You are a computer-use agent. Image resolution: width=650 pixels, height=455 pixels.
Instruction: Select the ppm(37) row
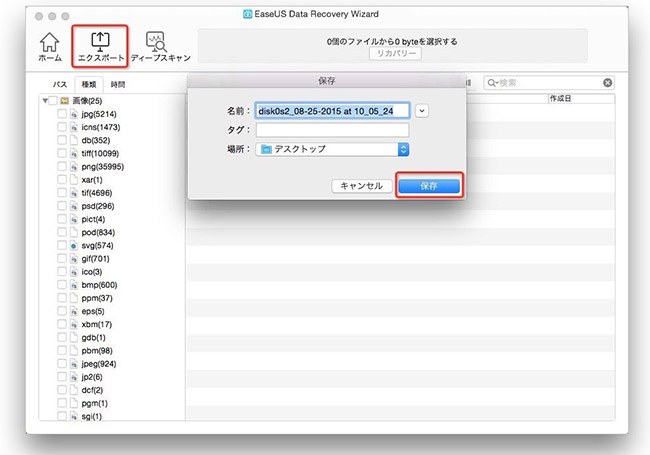point(97,298)
